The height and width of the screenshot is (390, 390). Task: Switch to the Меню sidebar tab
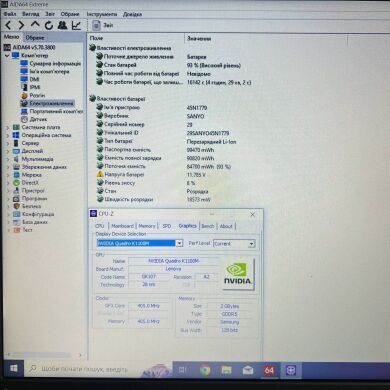12,37
